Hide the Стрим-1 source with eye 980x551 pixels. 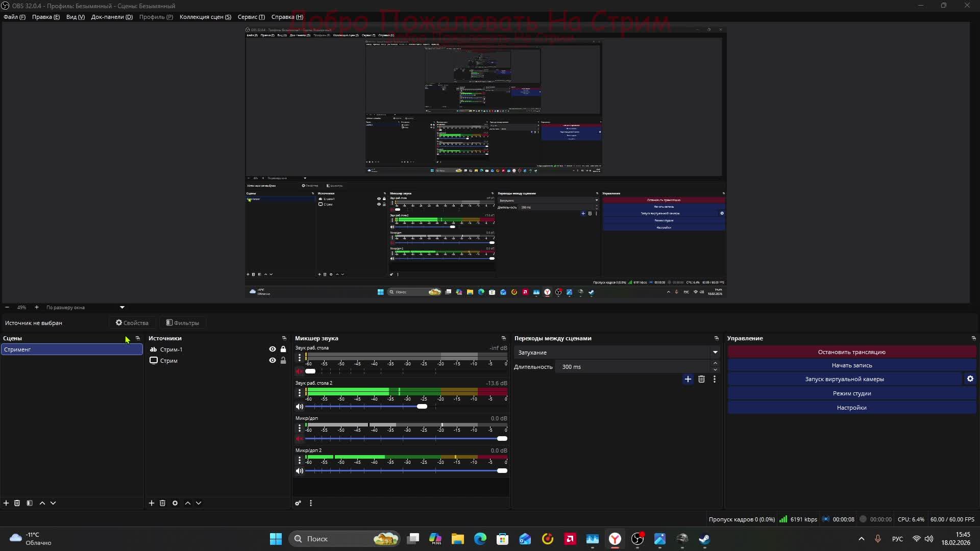click(272, 349)
